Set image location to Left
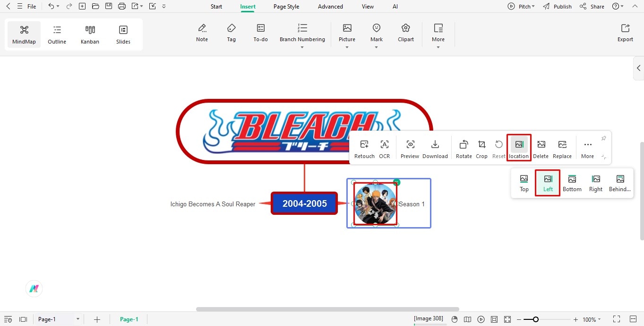Viewport: 644px width, 326px height. [x=548, y=183]
